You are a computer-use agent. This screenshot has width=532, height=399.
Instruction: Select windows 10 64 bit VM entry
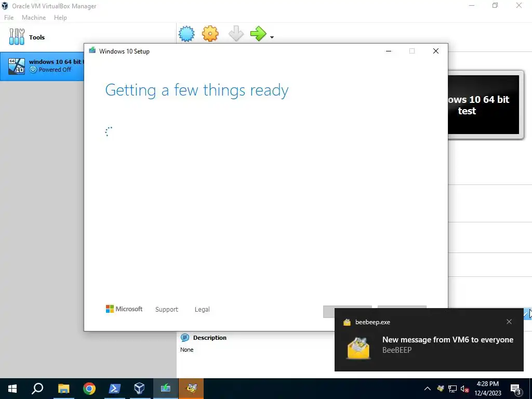(x=42, y=66)
